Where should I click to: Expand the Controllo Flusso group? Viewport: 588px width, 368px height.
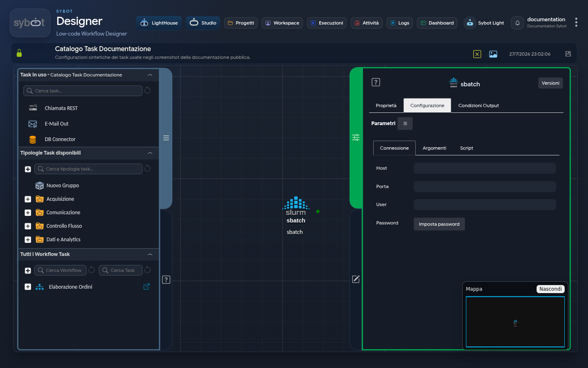[28, 226]
